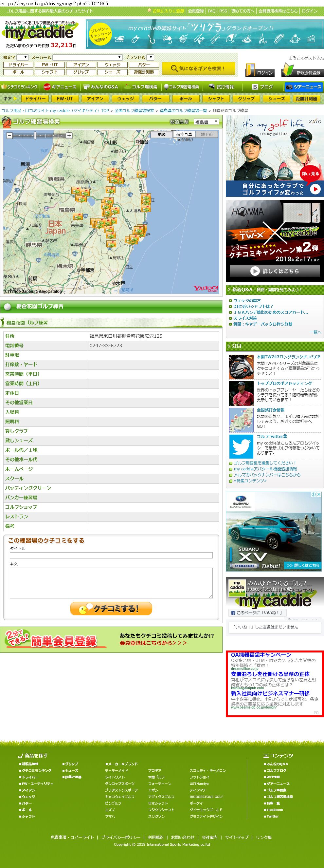Switch map to 航空写真 view
324x868 pixels.
click(x=184, y=134)
